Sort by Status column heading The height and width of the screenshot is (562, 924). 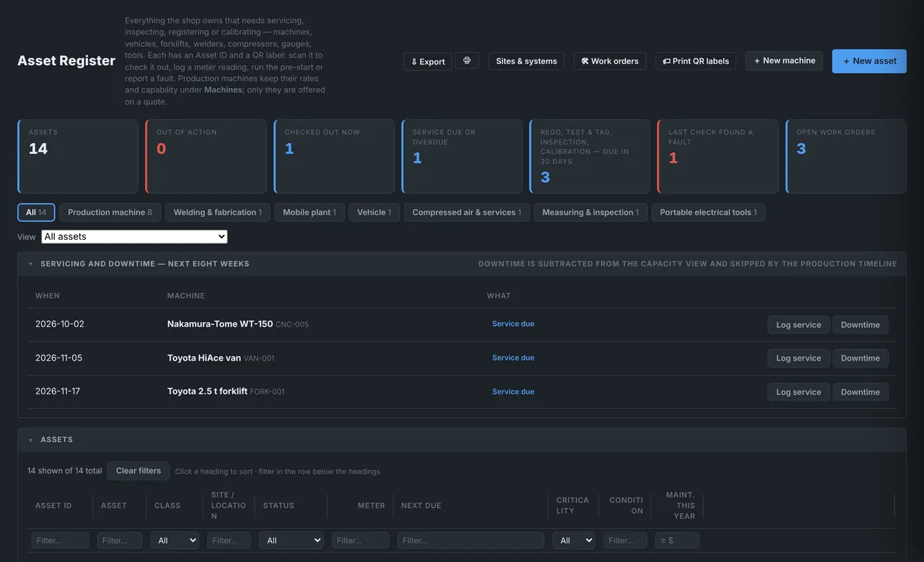(279, 506)
